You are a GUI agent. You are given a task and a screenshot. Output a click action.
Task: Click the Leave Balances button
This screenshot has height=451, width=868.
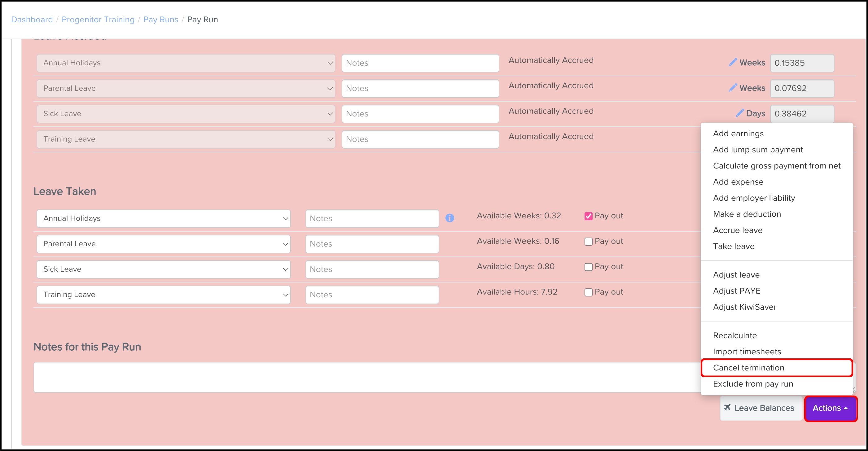[x=760, y=408]
